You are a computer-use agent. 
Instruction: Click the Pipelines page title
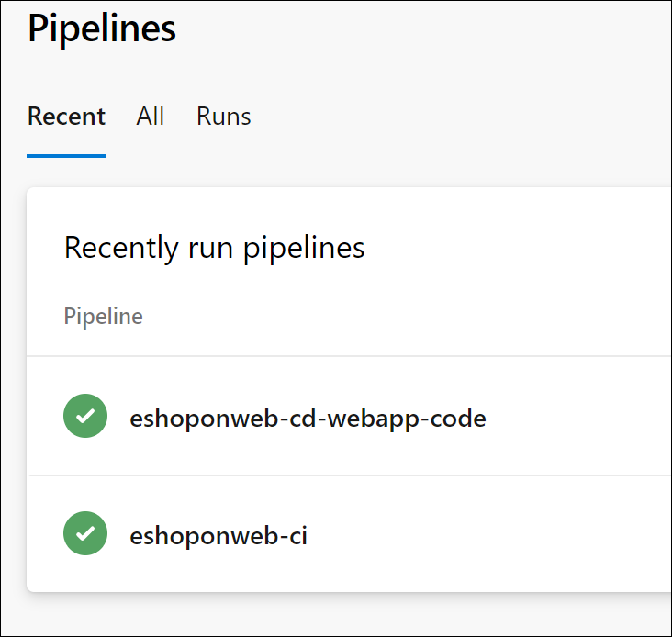[102, 28]
